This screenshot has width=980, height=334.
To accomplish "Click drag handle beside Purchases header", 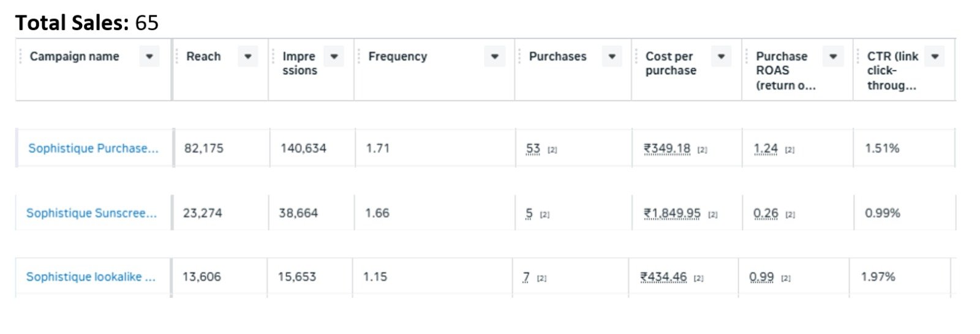I will tap(519, 56).
